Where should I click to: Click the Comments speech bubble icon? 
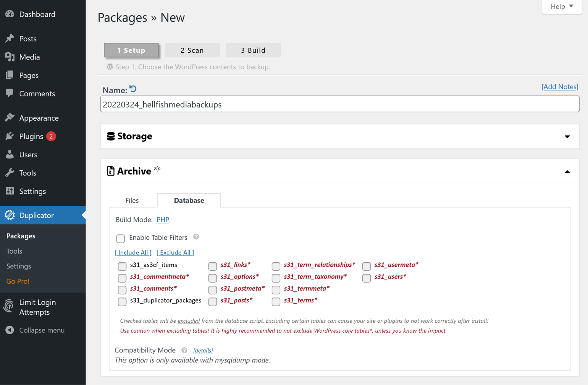coord(10,94)
